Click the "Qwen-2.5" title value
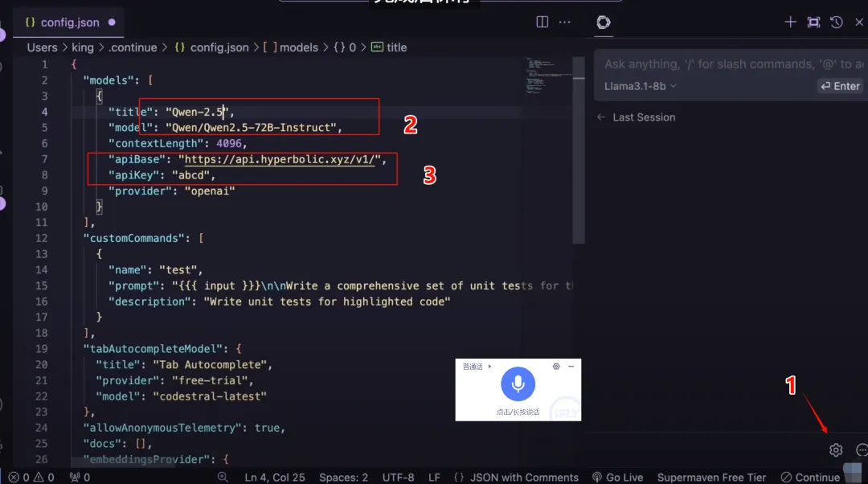Screen dimensions: 868x484 point(197,112)
